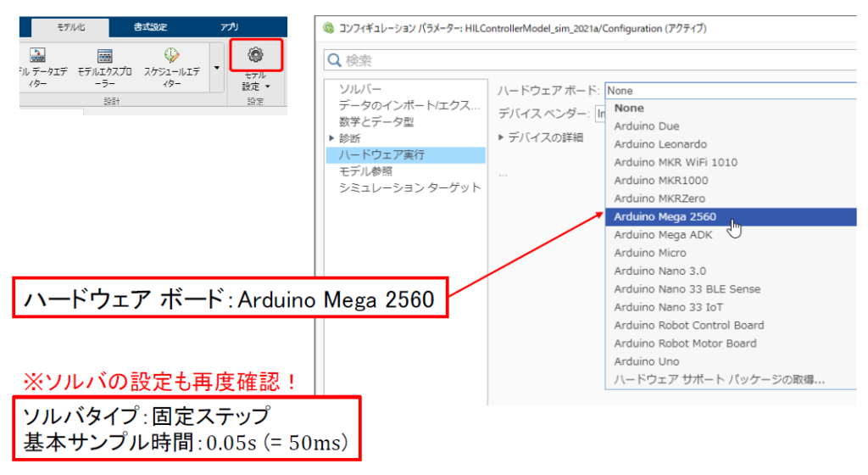Select モデル参照 category
The height and width of the screenshot is (475, 868).
[365, 171]
